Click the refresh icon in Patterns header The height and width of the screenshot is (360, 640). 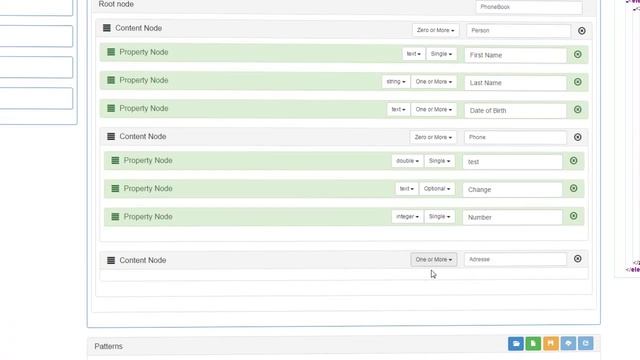click(x=586, y=344)
